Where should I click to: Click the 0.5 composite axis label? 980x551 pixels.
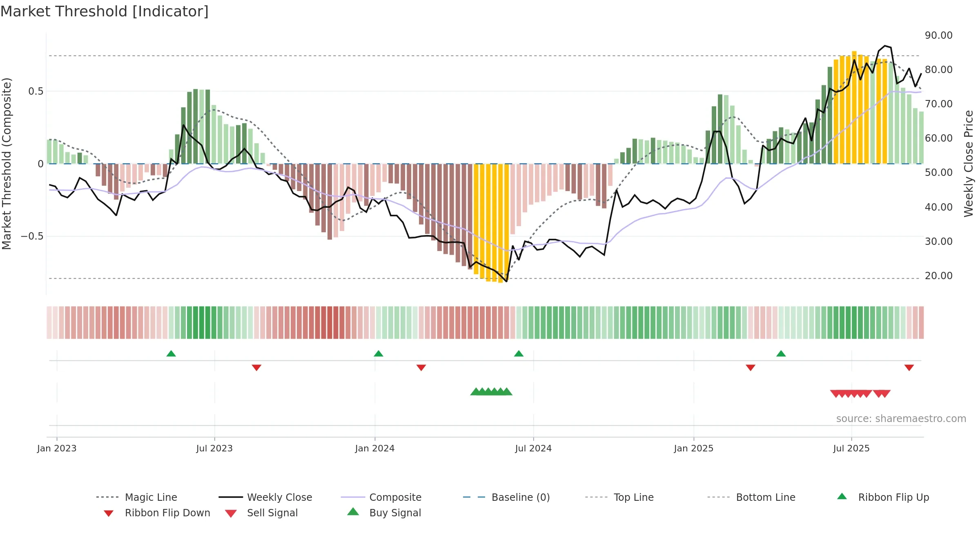tap(36, 91)
